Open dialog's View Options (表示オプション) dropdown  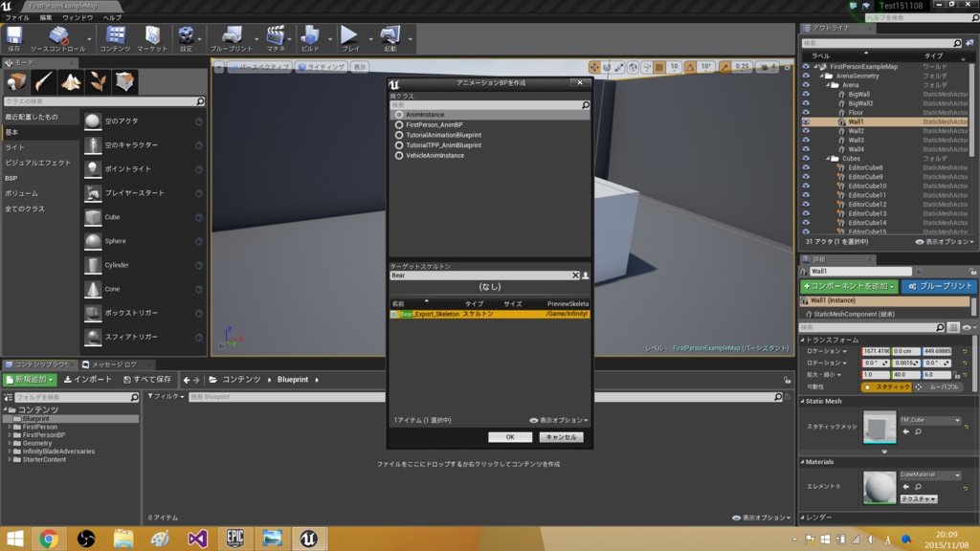tap(559, 421)
